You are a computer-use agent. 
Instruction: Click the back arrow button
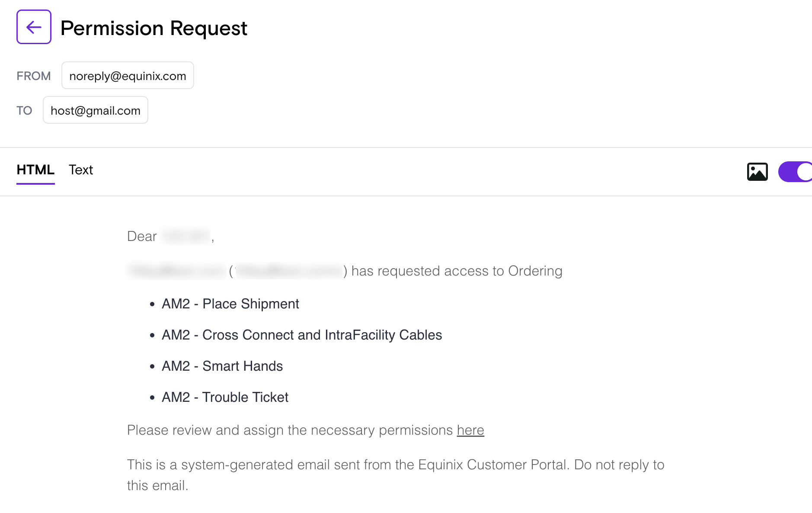pyautogui.click(x=34, y=27)
